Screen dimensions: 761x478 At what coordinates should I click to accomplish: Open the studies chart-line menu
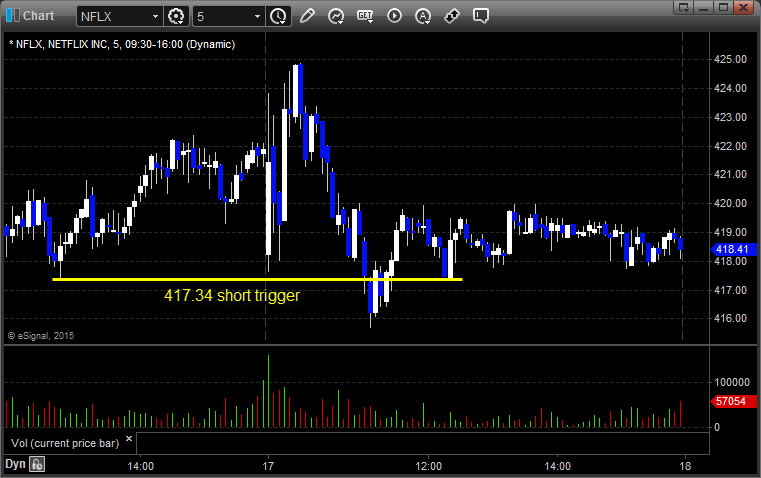click(336, 16)
